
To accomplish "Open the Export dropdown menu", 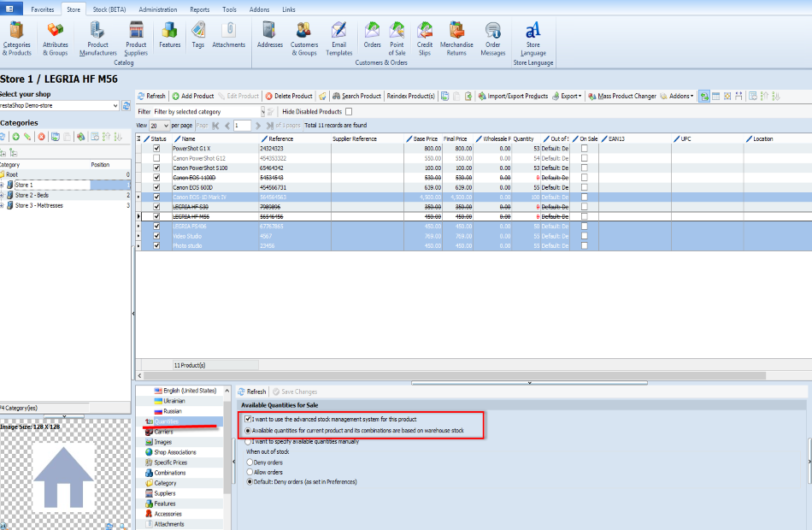I will pos(567,96).
